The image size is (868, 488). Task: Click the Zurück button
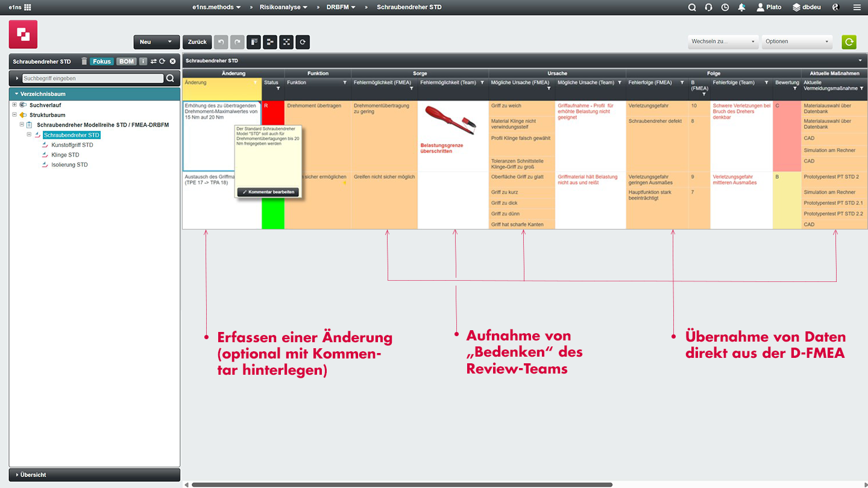point(197,42)
